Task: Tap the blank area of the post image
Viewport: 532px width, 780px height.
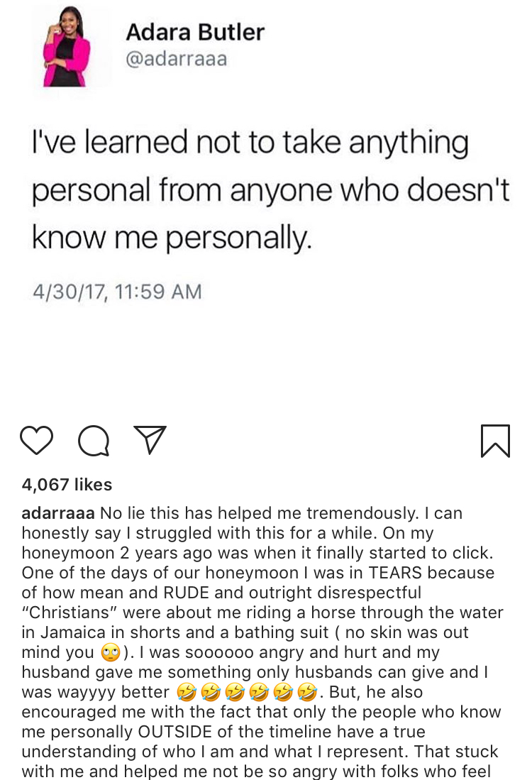Action: (284, 355)
